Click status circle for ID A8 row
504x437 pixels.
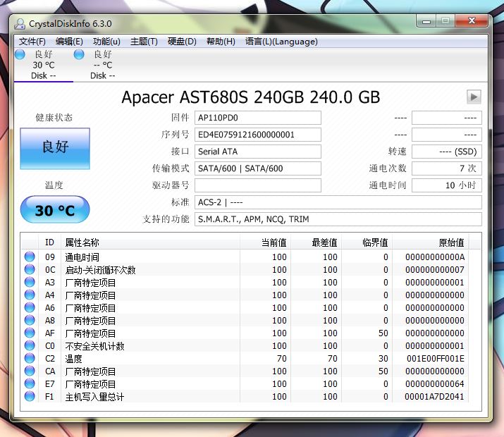[30, 320]
